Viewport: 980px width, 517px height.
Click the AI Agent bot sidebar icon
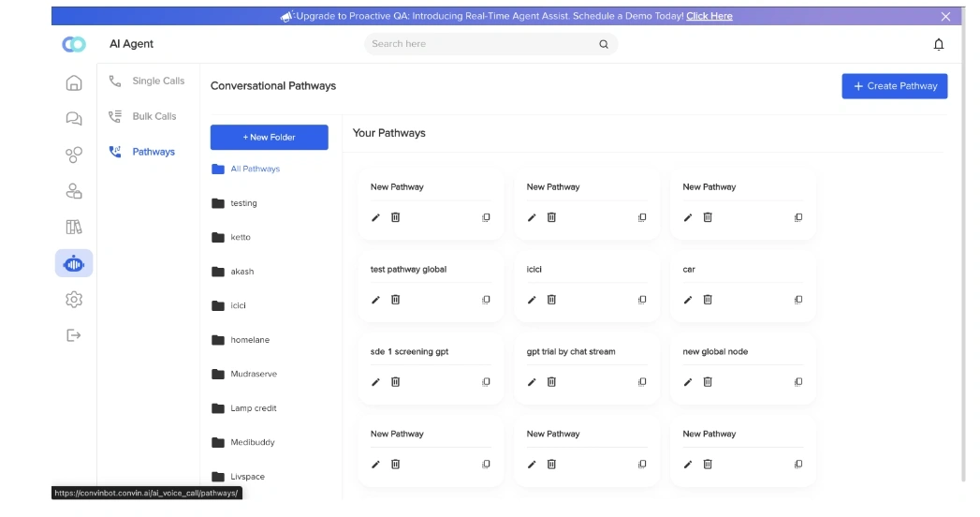tap(74, 263)
